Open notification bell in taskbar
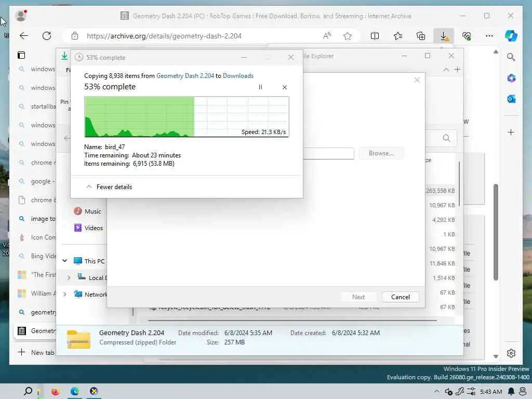This screenshot has width=532, height=399. click(511, 392)
